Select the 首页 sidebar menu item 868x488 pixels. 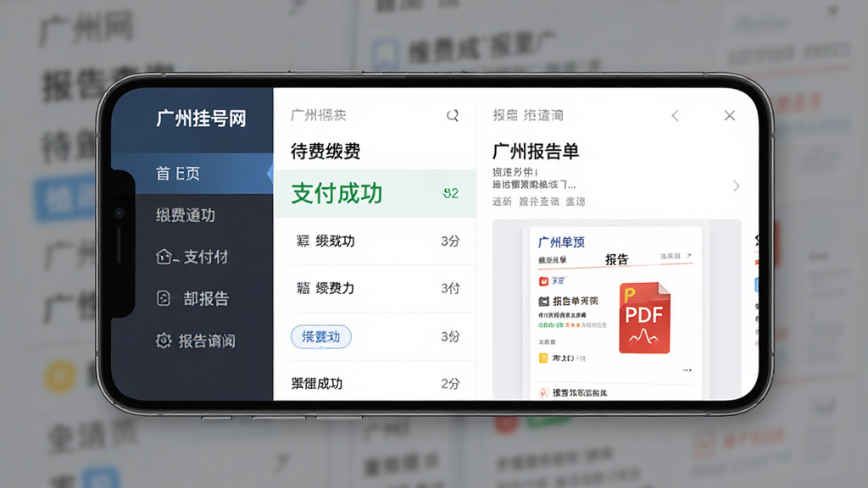(x=192, y=173)
